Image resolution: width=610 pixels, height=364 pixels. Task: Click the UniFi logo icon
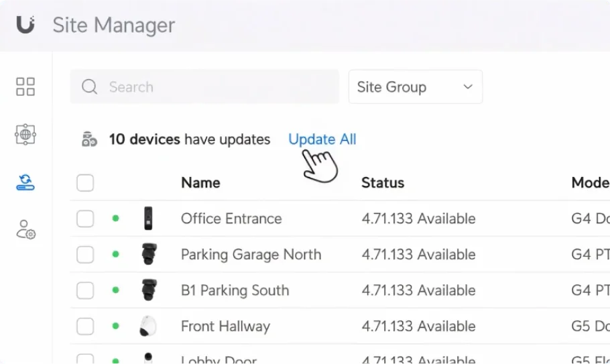click(25, 25)
